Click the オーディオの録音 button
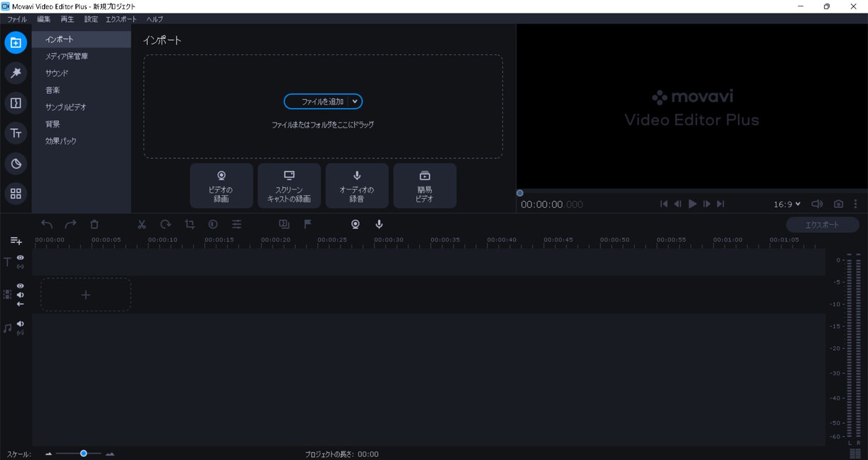The width and height of the screenshot is (868, 460). (357, 186)
